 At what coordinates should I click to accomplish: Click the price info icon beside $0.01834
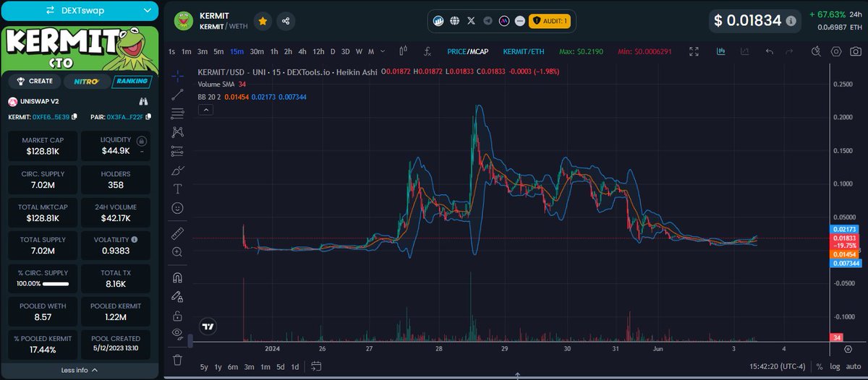(791, 21)
